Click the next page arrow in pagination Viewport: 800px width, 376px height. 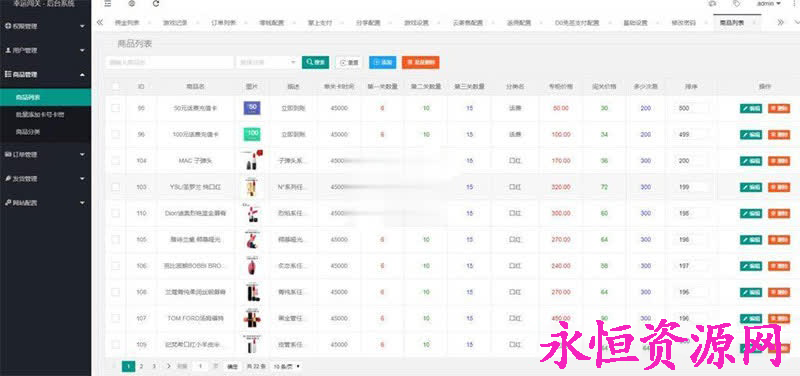tap(168, 366)
